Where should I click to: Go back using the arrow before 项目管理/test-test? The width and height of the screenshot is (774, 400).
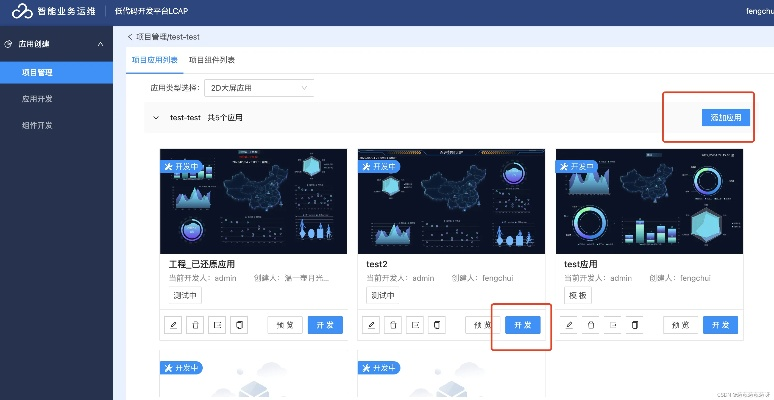pyautogui.click(x=130, y=37)
